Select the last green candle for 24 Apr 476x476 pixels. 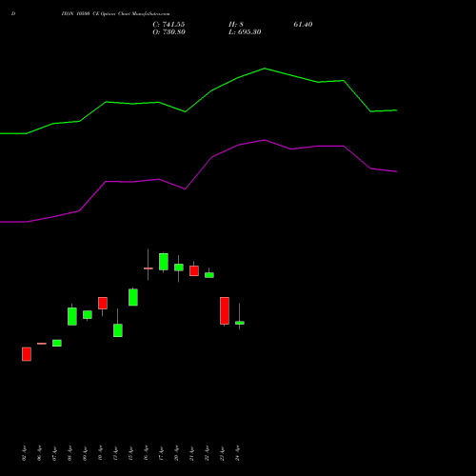pyautogui.click(x=240, y=323)
